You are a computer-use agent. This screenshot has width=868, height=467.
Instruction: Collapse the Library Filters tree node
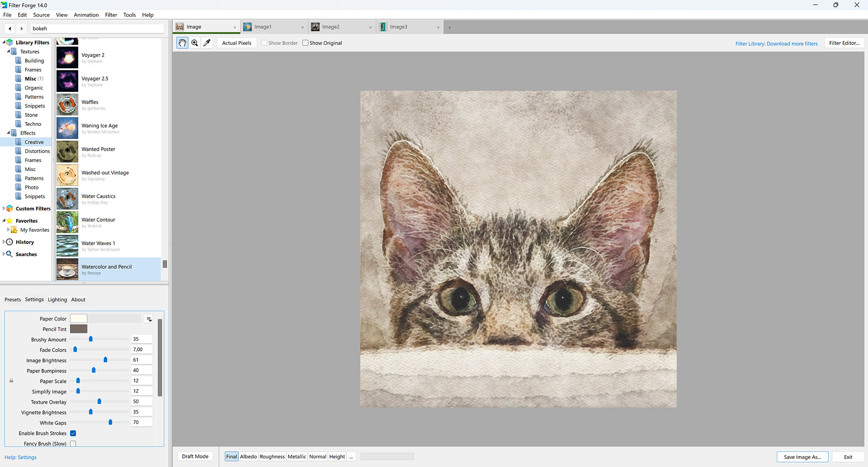(x=4, y=42)
